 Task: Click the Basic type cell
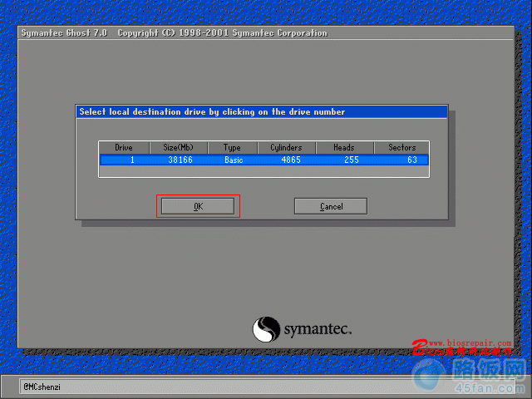click(x=234, y=160)
